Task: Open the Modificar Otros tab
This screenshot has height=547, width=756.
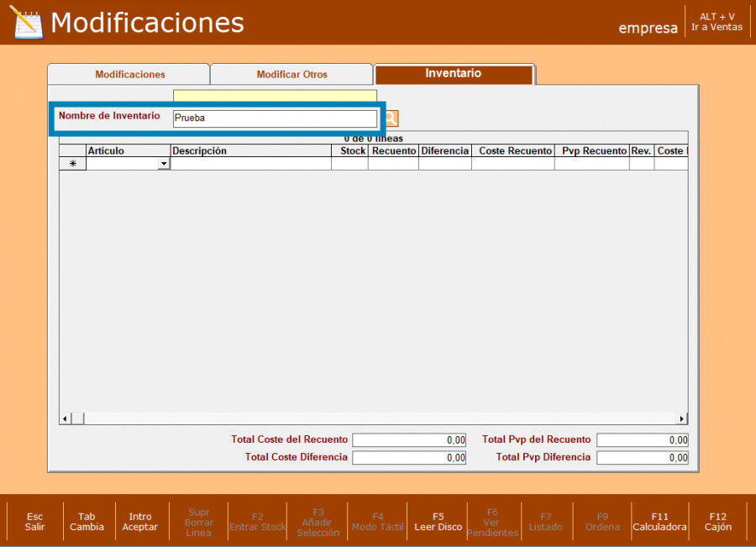Action: [291, 75]
